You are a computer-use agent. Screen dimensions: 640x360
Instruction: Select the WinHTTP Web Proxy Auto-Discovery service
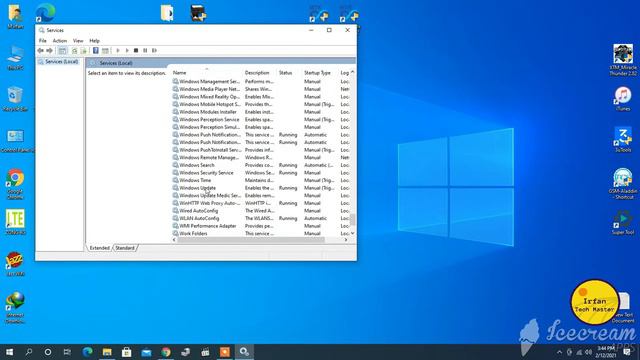[261, 203]
